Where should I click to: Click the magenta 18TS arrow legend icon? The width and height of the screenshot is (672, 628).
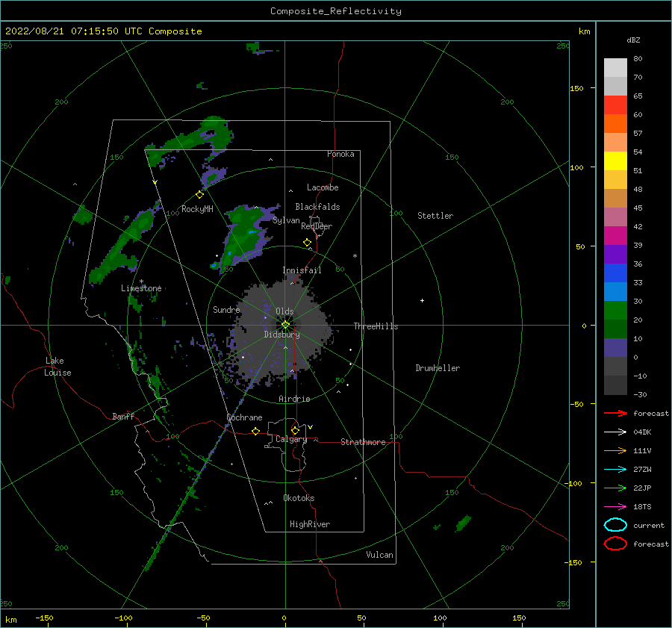pyautogui.click(x=615, y=507)
